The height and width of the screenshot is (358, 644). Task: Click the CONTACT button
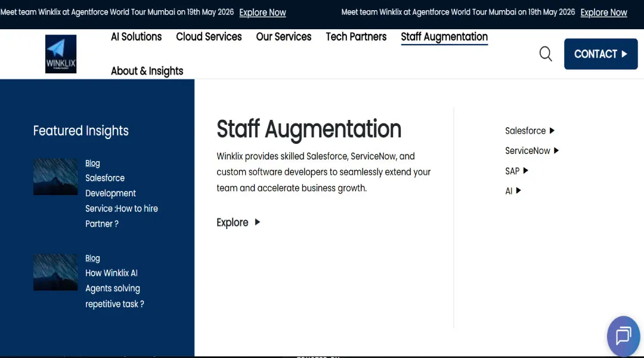click(600, 54)
